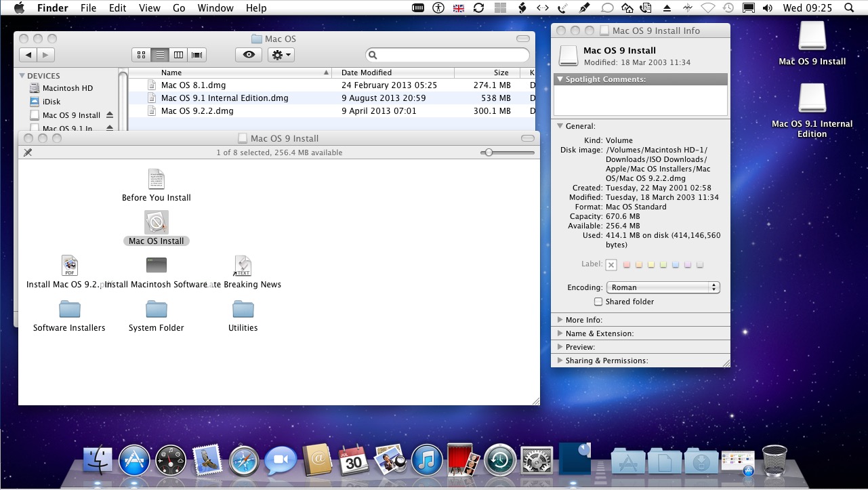Expand the Sharing & Permissions section

(560, 361)
